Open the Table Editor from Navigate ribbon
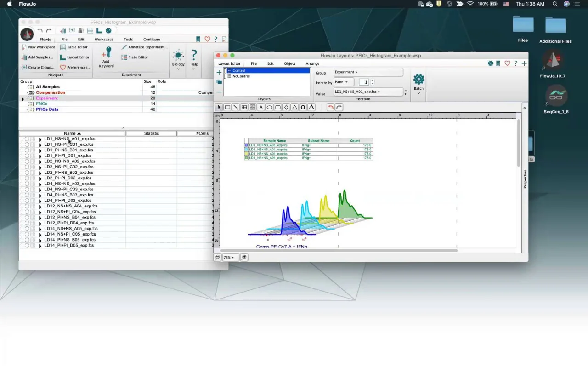Screen dimensions: 588x368 coord(73,47)
